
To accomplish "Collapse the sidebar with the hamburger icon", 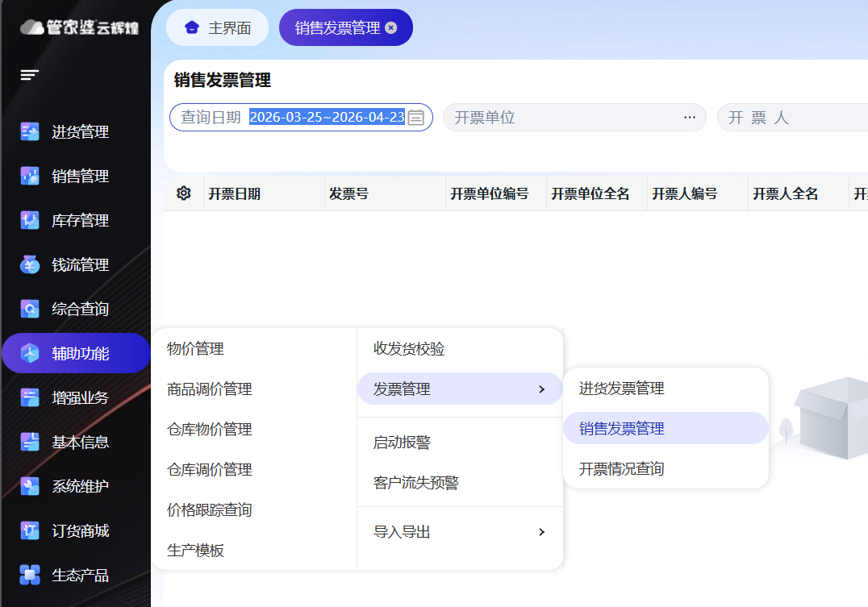I will tap(29, 75).
